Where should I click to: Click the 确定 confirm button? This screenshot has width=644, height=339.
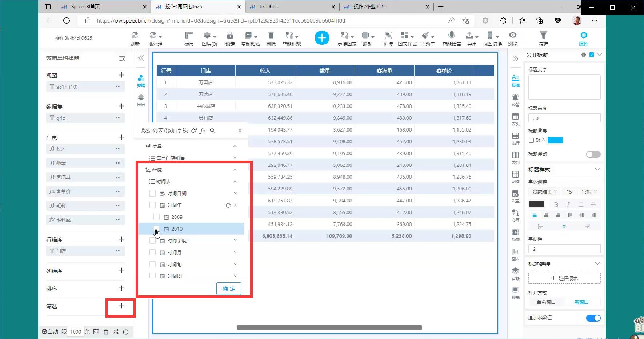pyautogui.click(x=229, y=289)
